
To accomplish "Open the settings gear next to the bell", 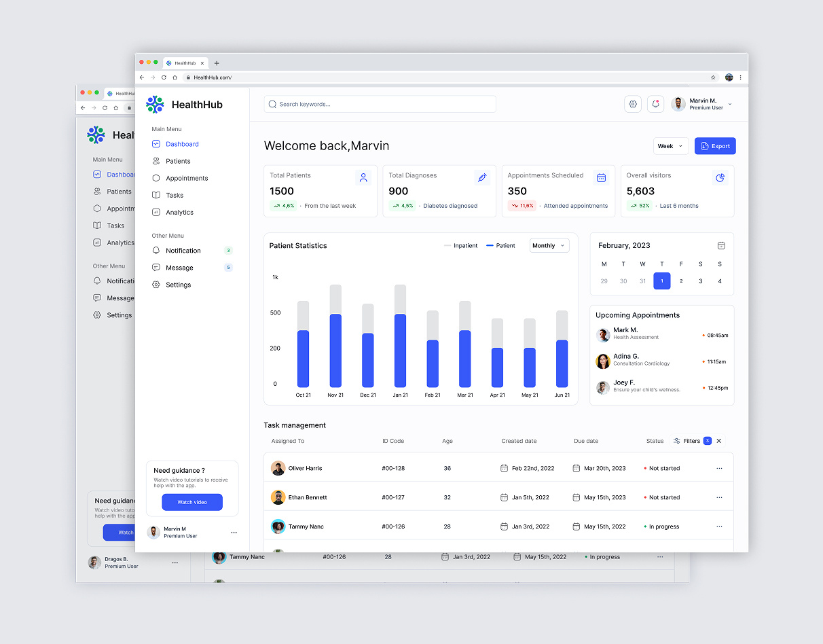I will (x=632, y=103).
